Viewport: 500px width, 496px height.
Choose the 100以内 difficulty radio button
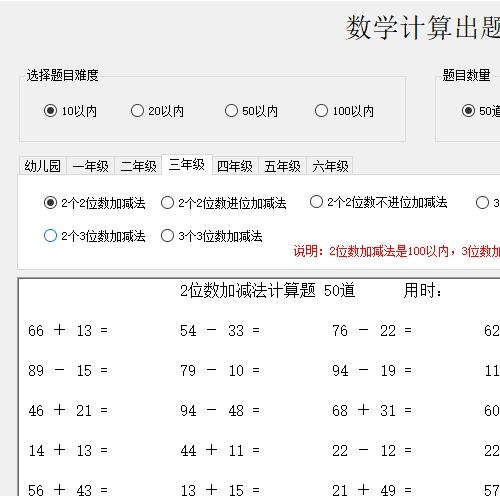[345, 111]
